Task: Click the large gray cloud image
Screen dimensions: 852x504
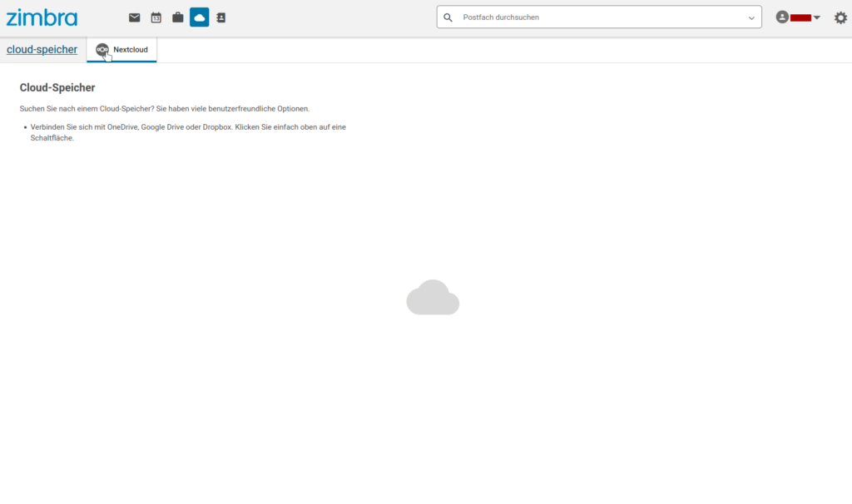Action: (x=433, y=298)
